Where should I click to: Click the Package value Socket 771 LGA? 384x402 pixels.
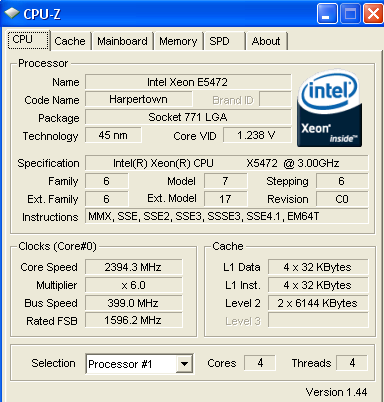click(x=188, y=117)
